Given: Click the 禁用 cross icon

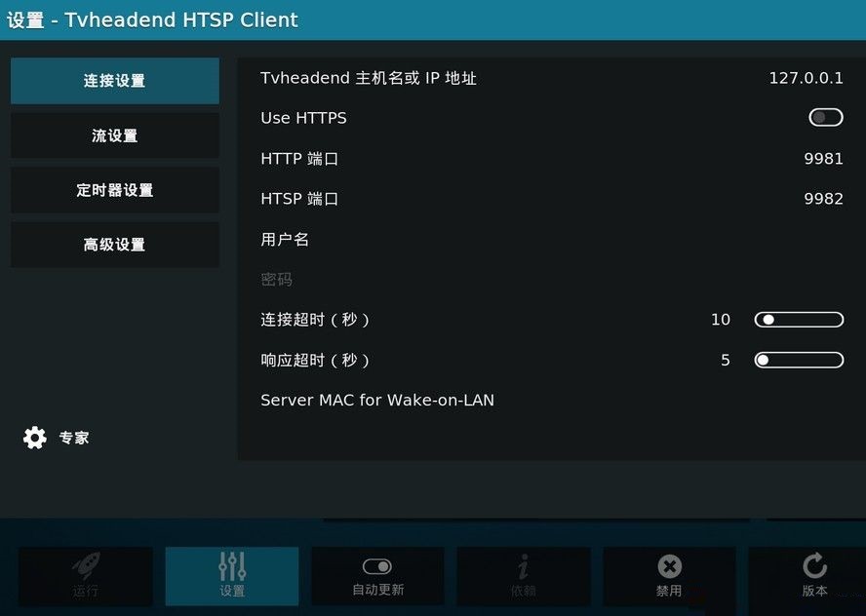Looking at the screenshot, I should pos(669,567).
